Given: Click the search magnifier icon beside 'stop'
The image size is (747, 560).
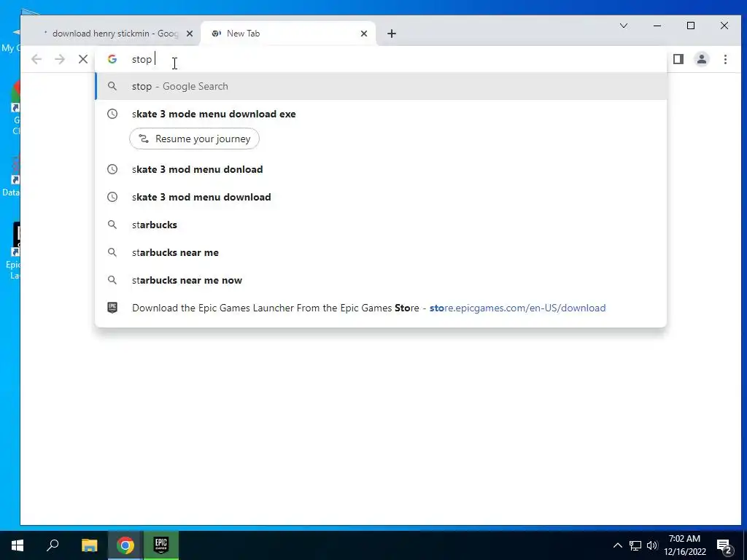Looking at the screenshot, I should 112,86.
